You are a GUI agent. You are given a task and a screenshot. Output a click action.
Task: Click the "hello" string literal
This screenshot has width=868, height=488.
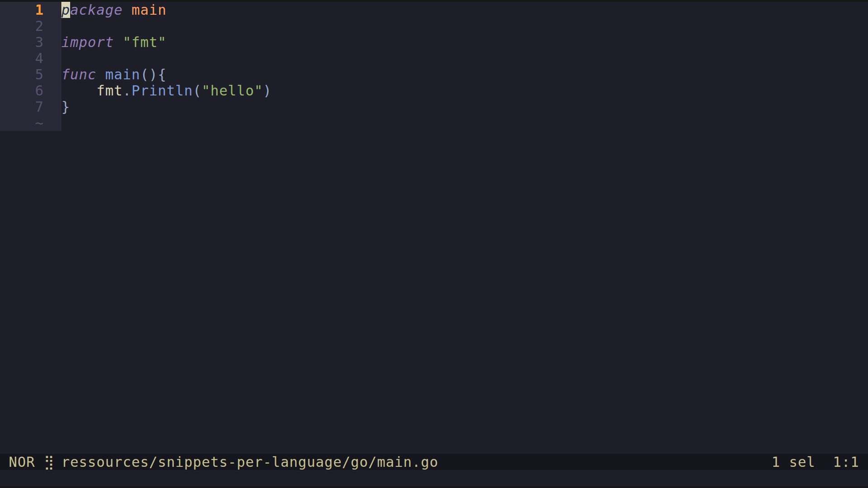pos(232,91)
